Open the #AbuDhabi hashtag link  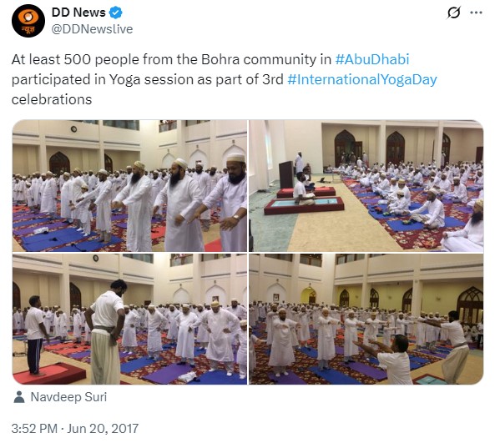click(372, 59)
